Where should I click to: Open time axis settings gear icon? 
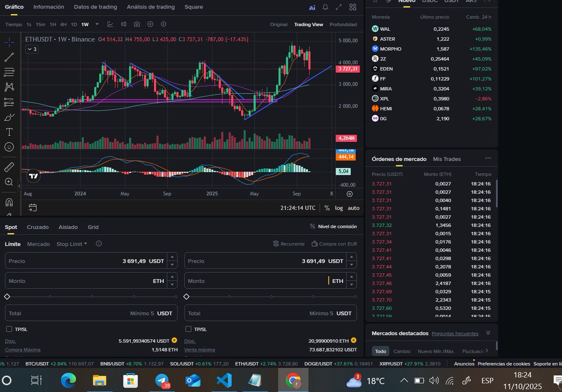point(350,194)
